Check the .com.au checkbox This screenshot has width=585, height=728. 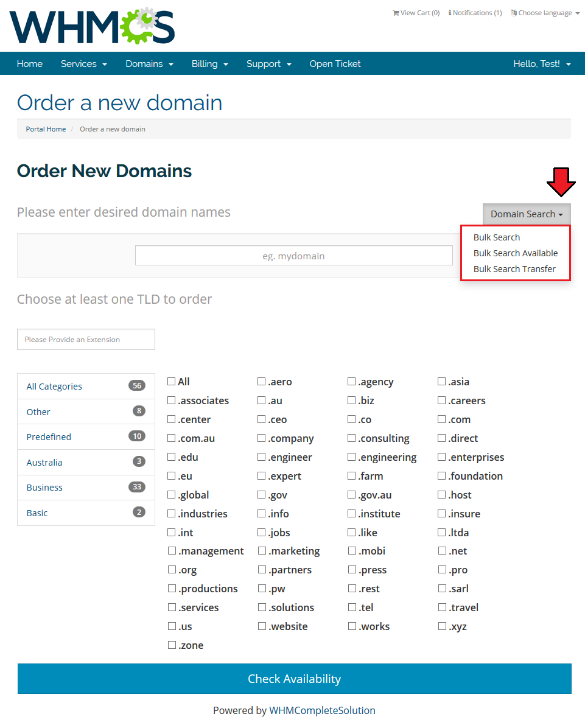pyautogui.click(x=171, y=438)
